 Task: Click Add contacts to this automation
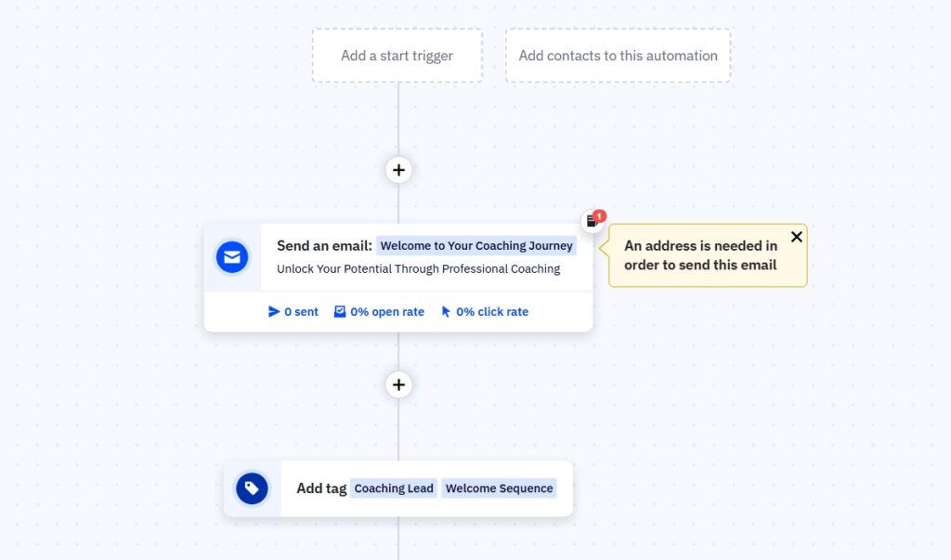point(618,56)
